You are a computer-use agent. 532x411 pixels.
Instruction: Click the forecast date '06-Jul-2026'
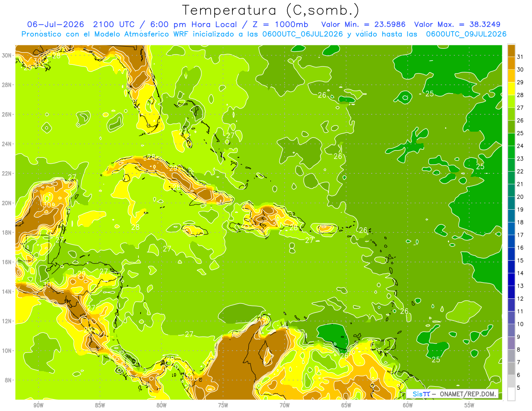[55, 24]
